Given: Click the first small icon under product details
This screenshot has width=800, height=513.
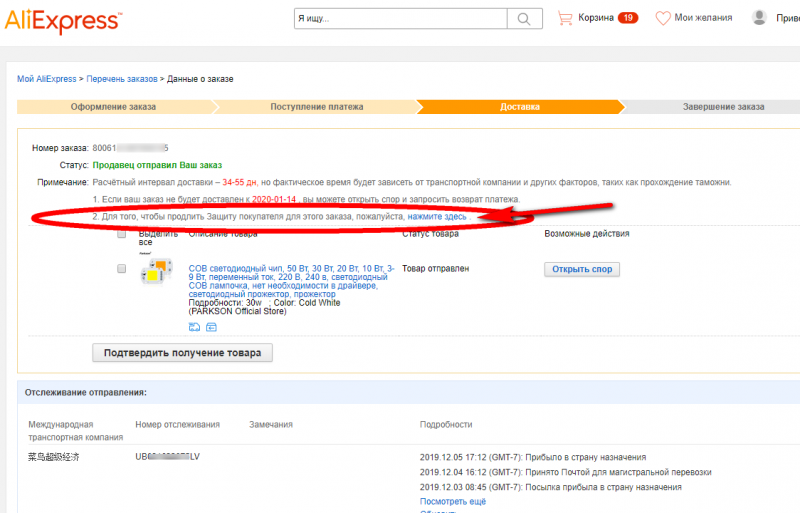Looking at the screenshot, I should coord(194,327).
